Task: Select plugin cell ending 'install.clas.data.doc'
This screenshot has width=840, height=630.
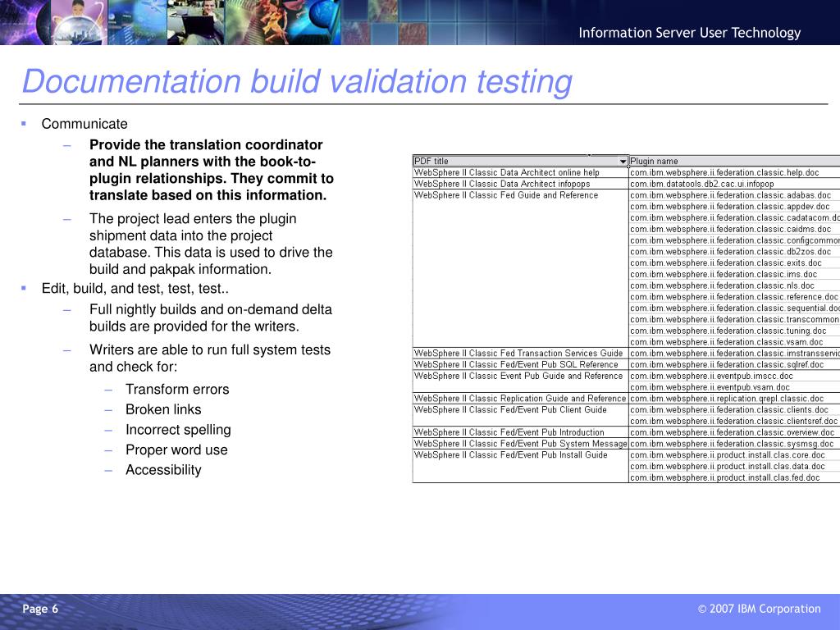Action: pyautogui.click(x=734, y=466)
